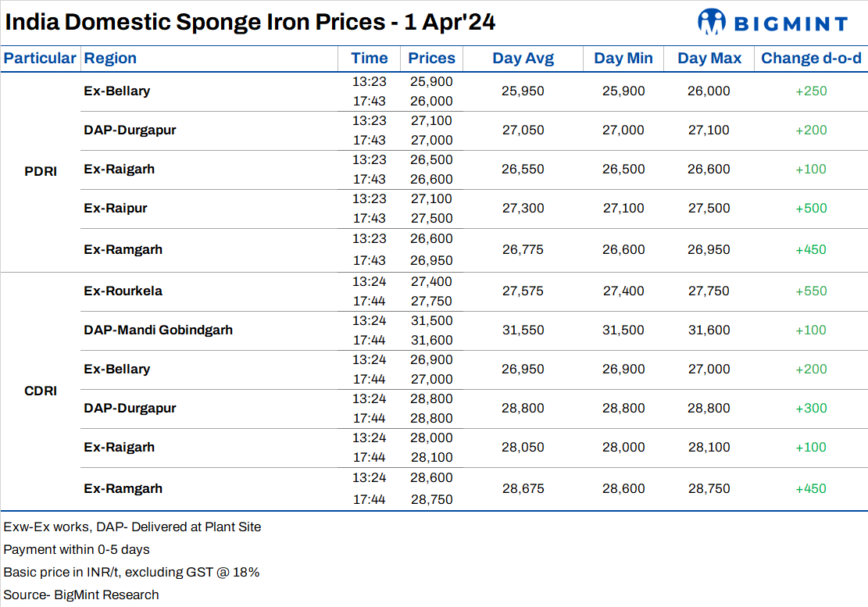The height and width of the screenshot is (607, 868).
Task: Click the Ex-Raipur region row label
Action: pos(116,209)
